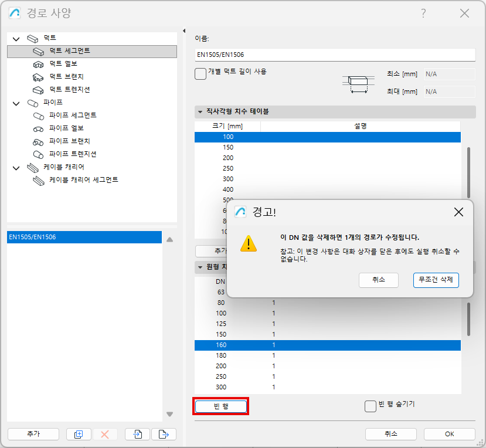
Task: Click the export preset icon
Action: 164,435
